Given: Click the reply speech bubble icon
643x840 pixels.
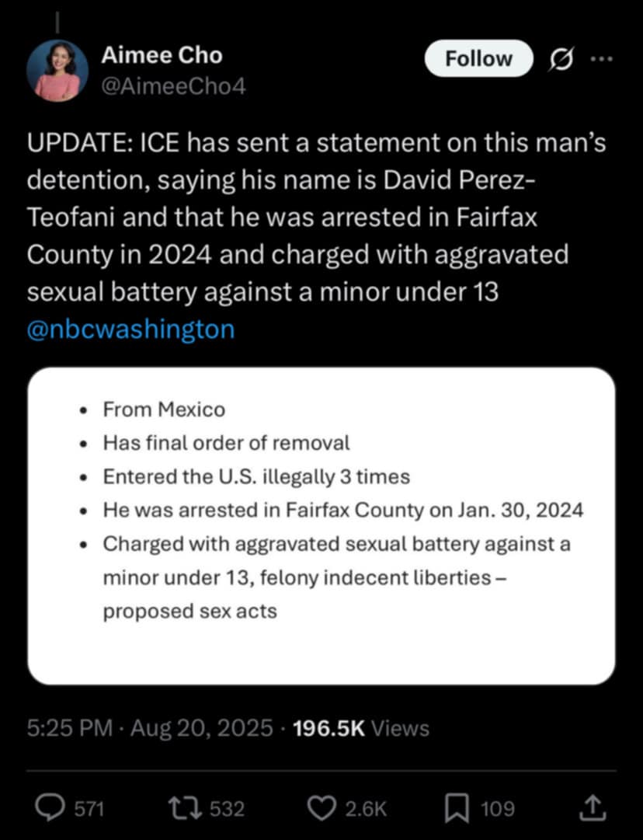Looking at the screenshot, I should click(x=50, y=808).
